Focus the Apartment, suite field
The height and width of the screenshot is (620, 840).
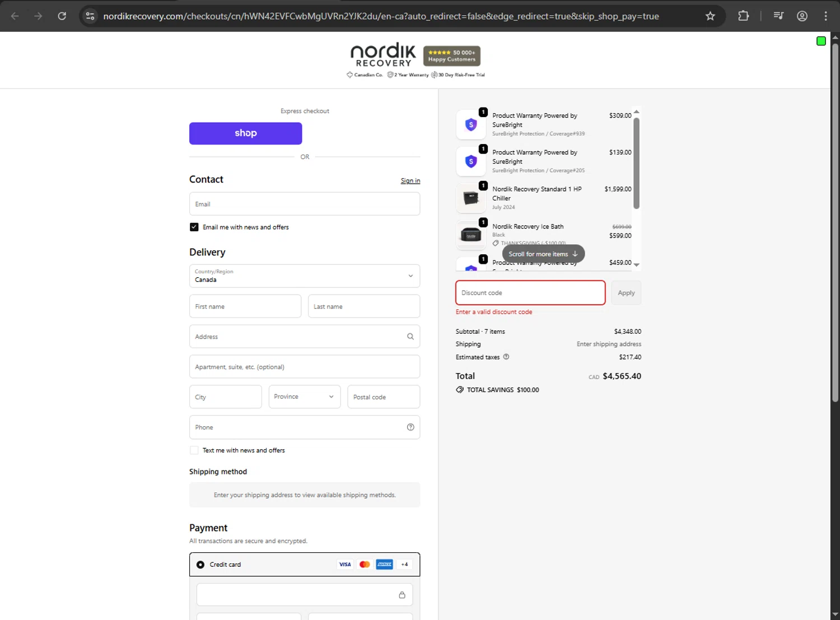point(305,367)
